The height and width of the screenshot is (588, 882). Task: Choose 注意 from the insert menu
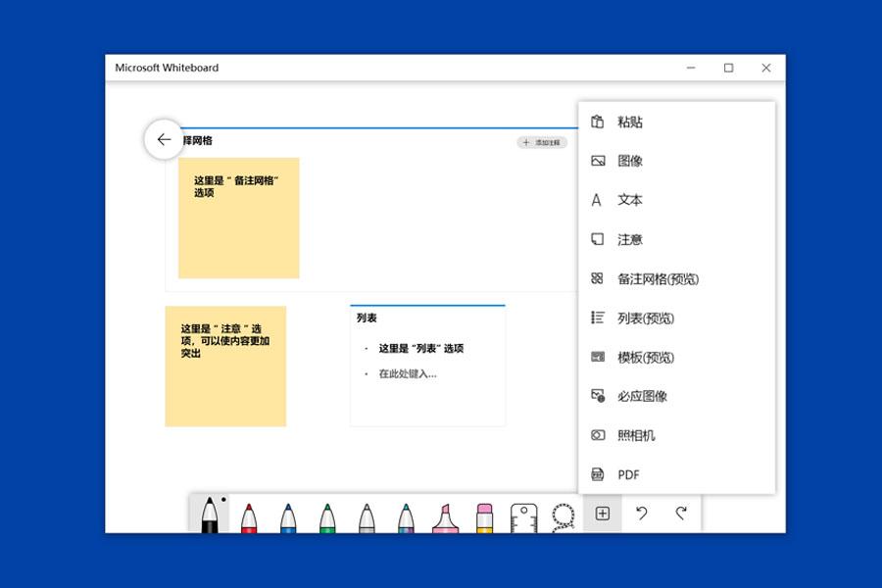pyautogui.click(x=676, y=240)
